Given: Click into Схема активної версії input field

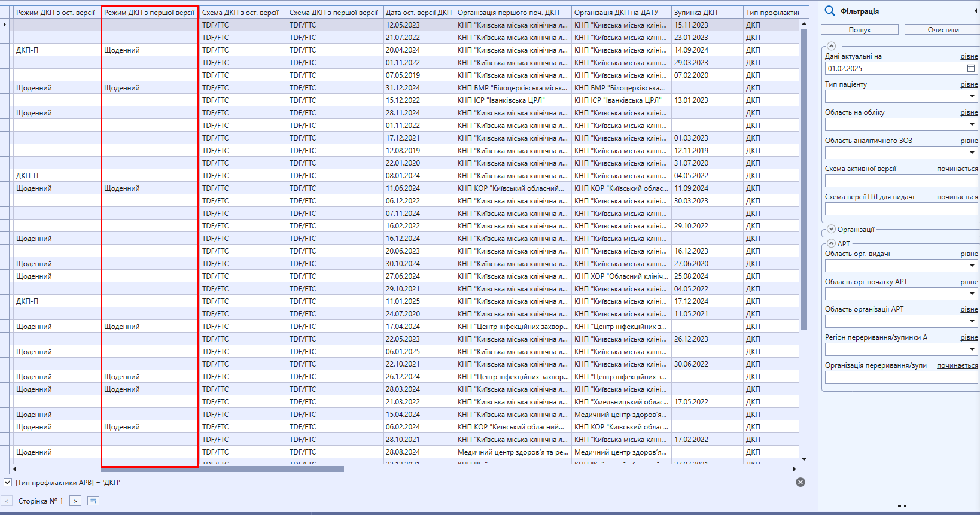Looking at the screenshot, I should click(901, 181).
